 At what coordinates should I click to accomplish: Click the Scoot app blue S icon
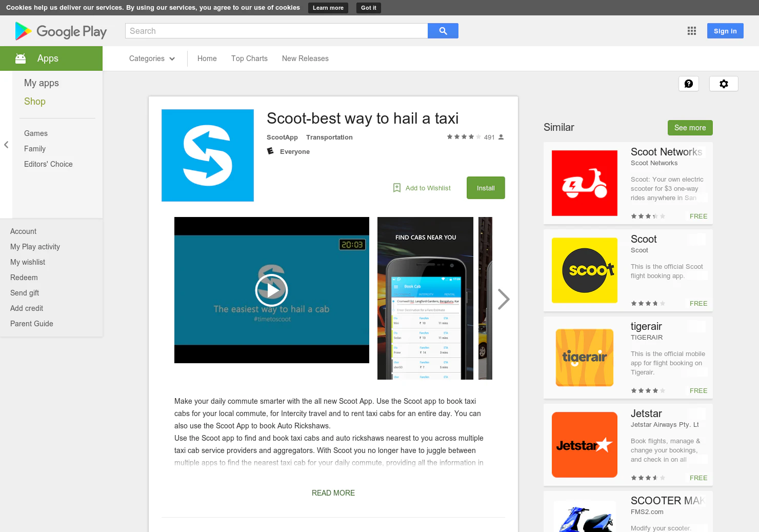pos(208,155)
